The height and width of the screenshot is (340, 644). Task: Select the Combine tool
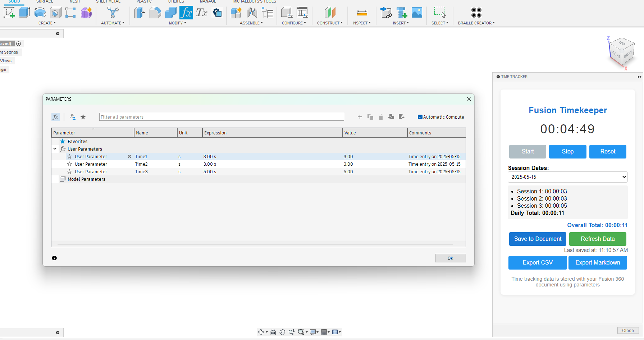(x=170, y=13)
